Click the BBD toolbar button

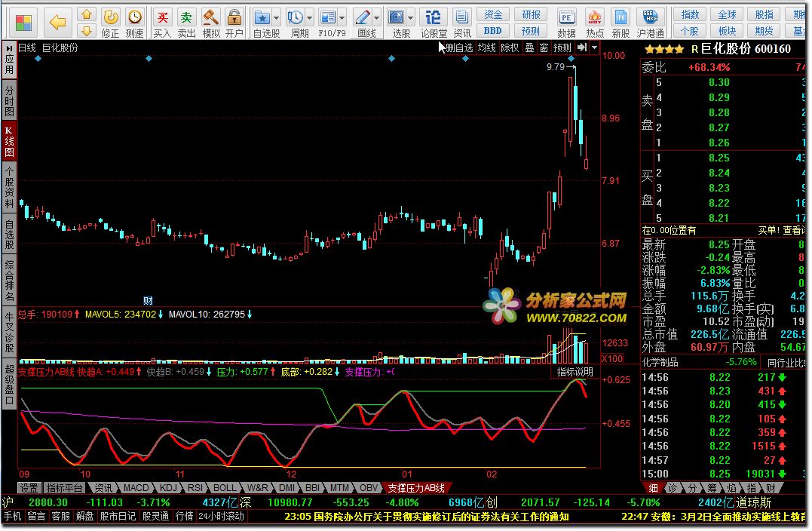click(x=492, y=31)
